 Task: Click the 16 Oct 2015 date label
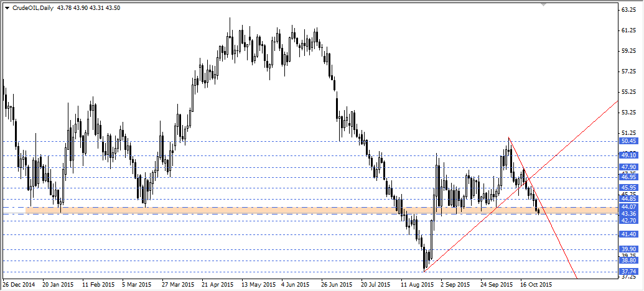(x=535, y=285)
